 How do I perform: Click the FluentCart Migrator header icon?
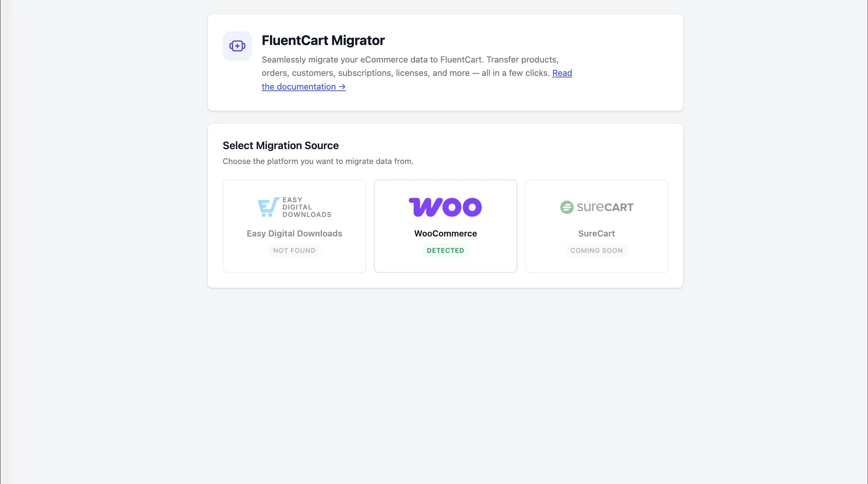[237, 46]
